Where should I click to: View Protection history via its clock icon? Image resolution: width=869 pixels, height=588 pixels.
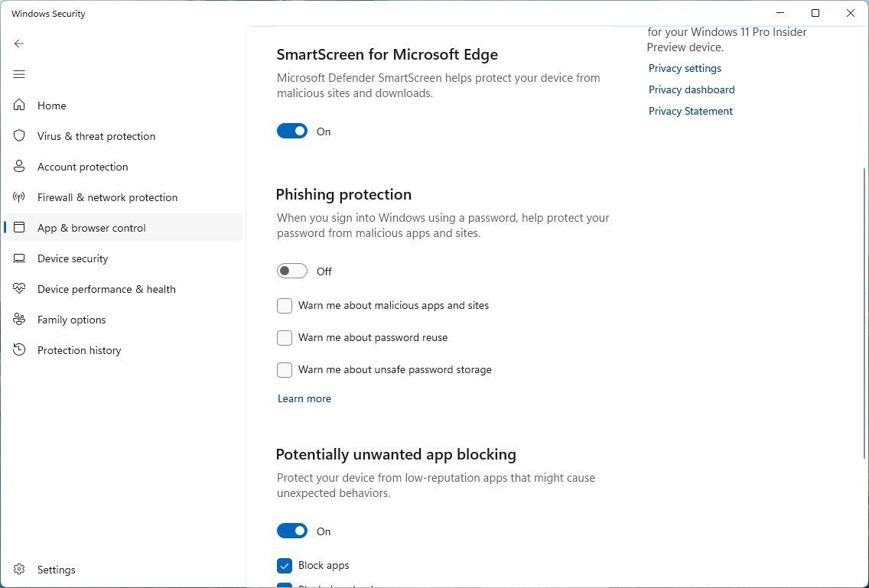coord(18,350)
